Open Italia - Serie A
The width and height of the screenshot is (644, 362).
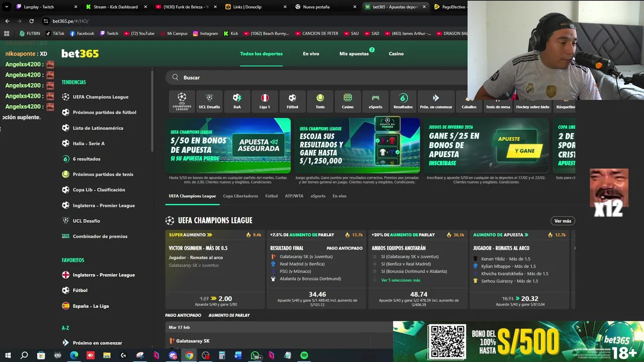(89, 144)
